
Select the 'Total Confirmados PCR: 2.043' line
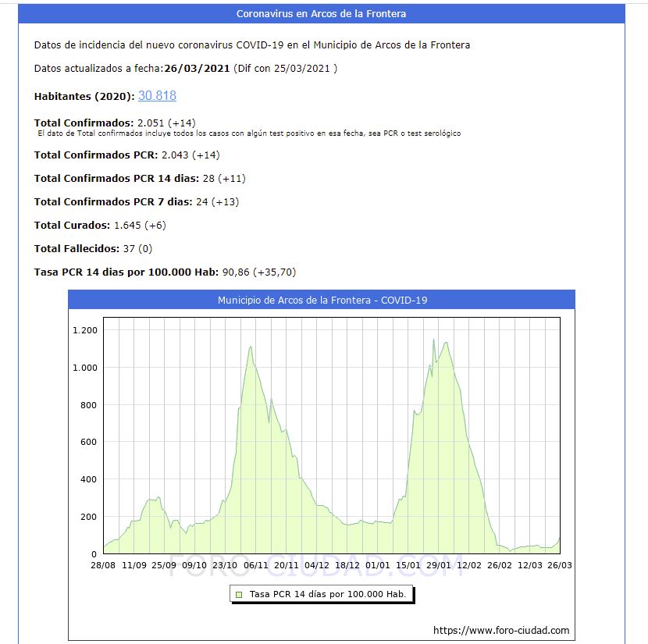[127, 155]
